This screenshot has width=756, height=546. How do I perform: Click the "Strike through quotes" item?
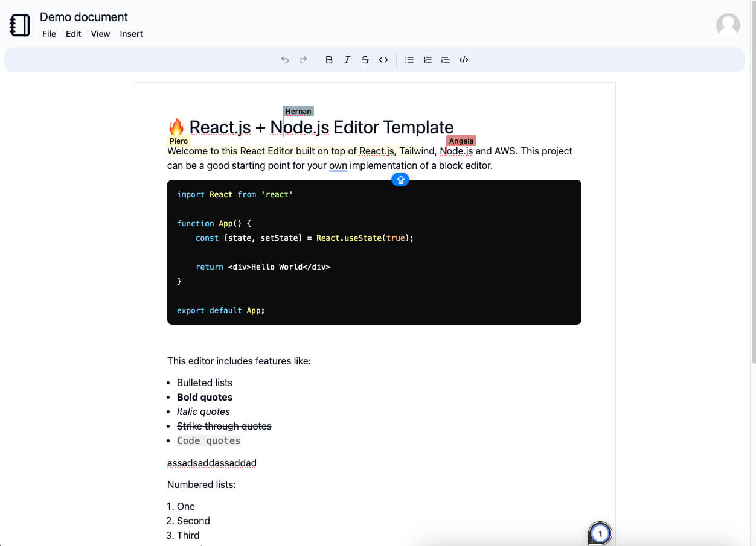224,426
